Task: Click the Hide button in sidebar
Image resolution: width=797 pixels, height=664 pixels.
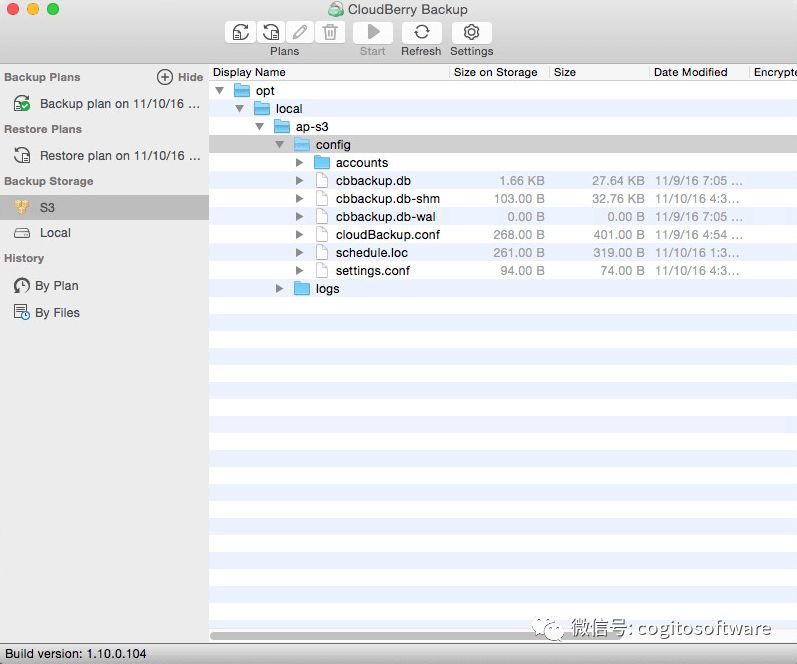Action: click(190, 77)
